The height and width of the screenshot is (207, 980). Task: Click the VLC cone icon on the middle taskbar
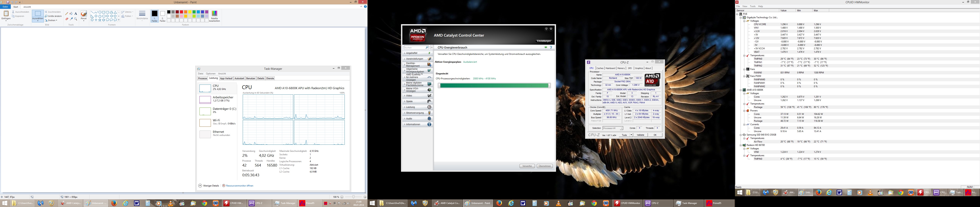click(559, 203)
